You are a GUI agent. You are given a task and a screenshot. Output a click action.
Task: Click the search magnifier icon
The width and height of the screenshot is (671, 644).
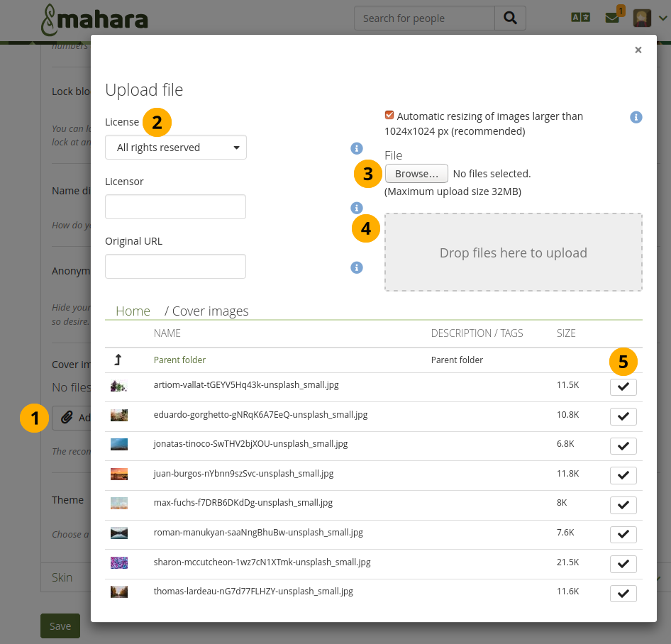click(510, 18)
